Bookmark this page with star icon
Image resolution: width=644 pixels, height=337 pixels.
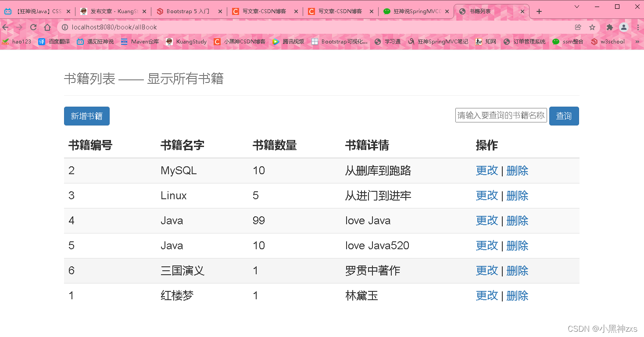592,27
